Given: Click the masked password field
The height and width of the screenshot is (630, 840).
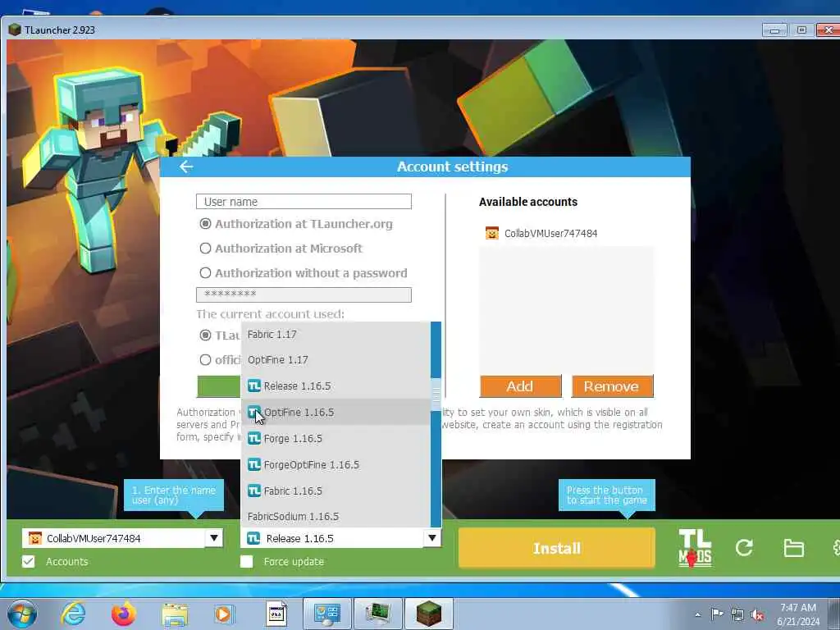Looking at the screenshot, I should coord(304,294).
